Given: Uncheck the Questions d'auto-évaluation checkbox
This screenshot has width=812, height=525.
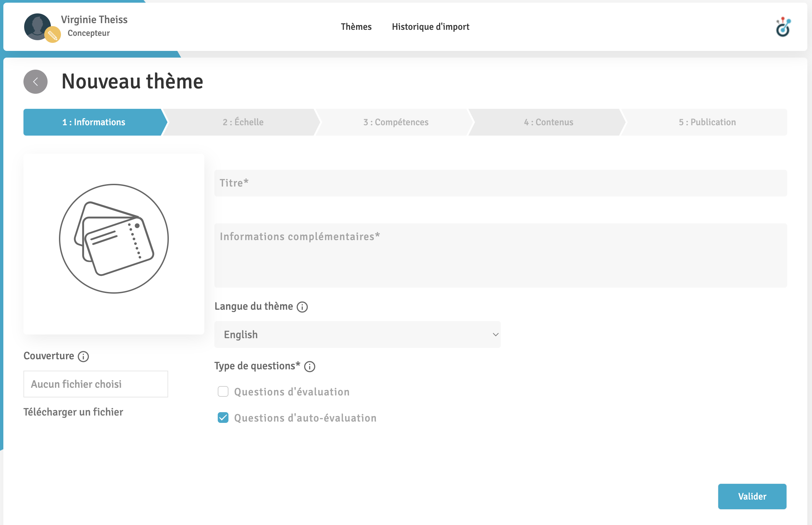Looking at the screenshot, I should tap(223, 418).
